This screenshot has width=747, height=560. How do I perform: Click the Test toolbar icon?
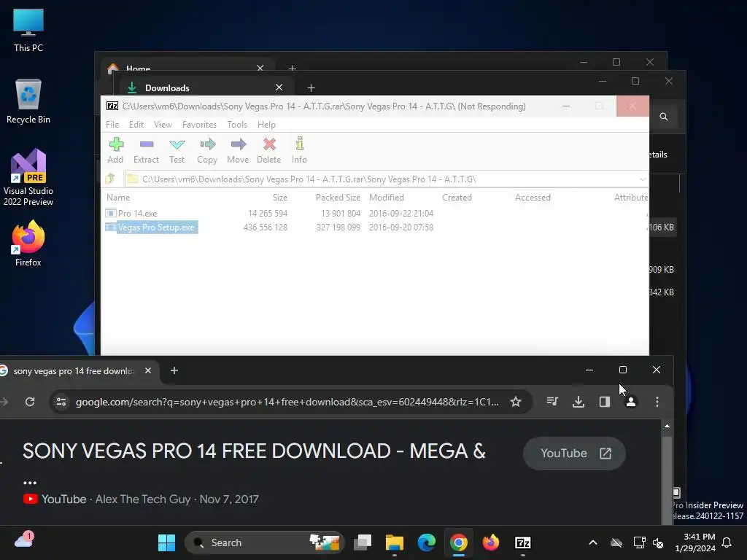pos(177,150)
